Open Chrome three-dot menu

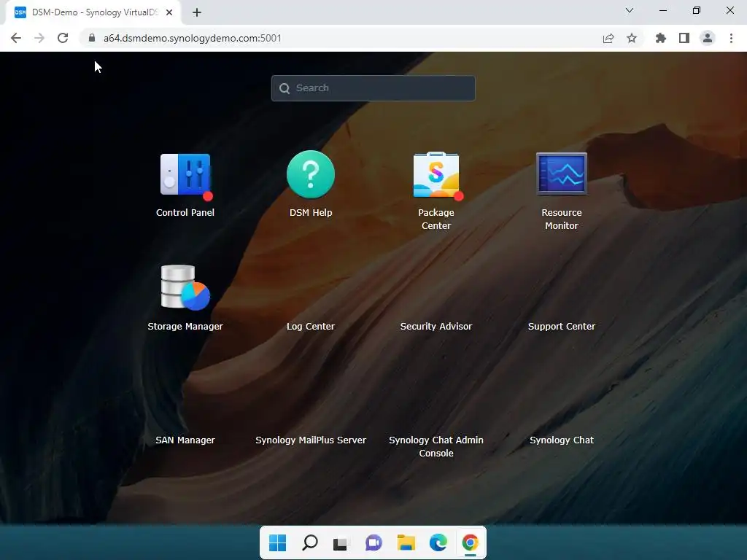(x=731, y=38)
